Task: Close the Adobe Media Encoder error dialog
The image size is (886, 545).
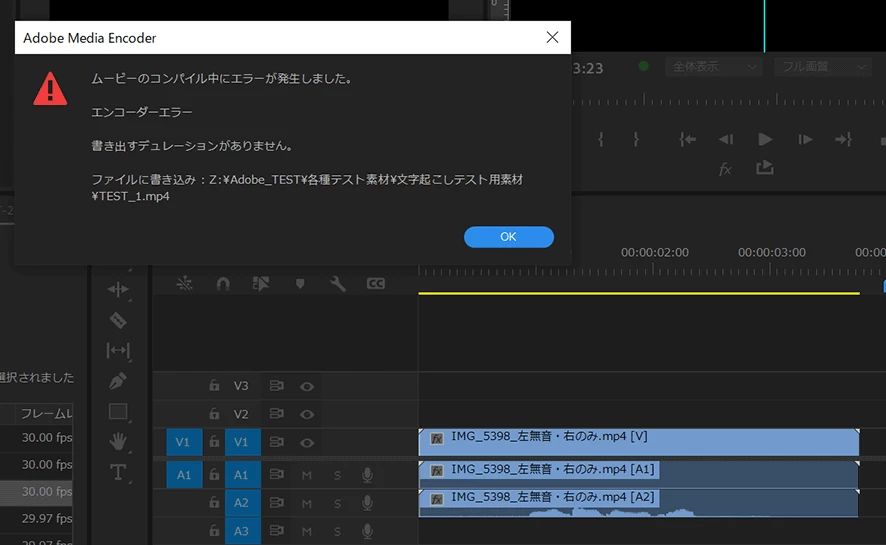Action: click(552, 37)
